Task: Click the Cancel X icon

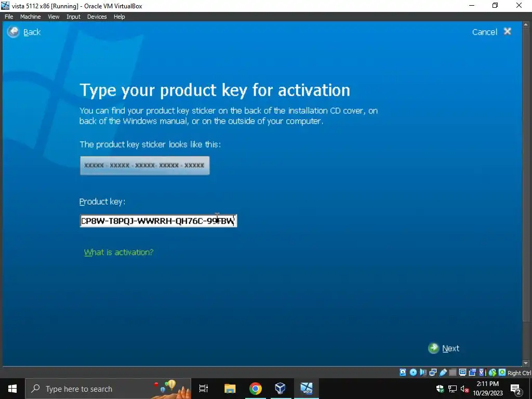Action: (508, 32)
